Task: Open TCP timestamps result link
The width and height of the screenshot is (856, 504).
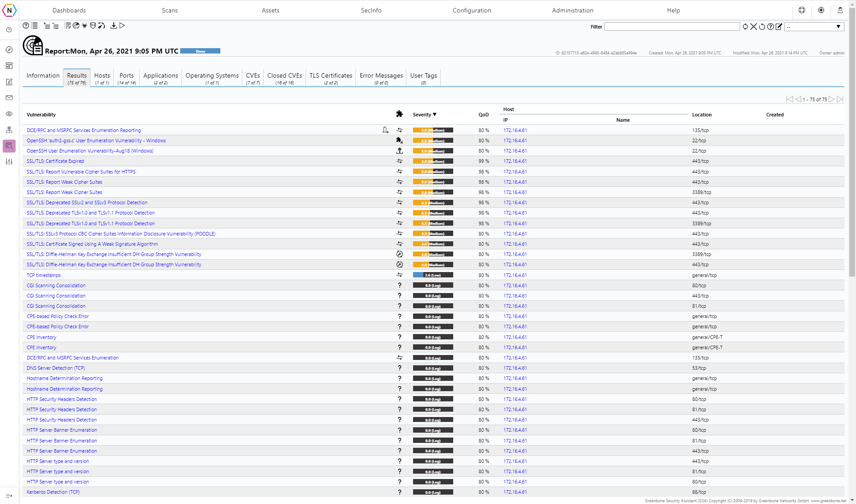Action: pos(44,276)
